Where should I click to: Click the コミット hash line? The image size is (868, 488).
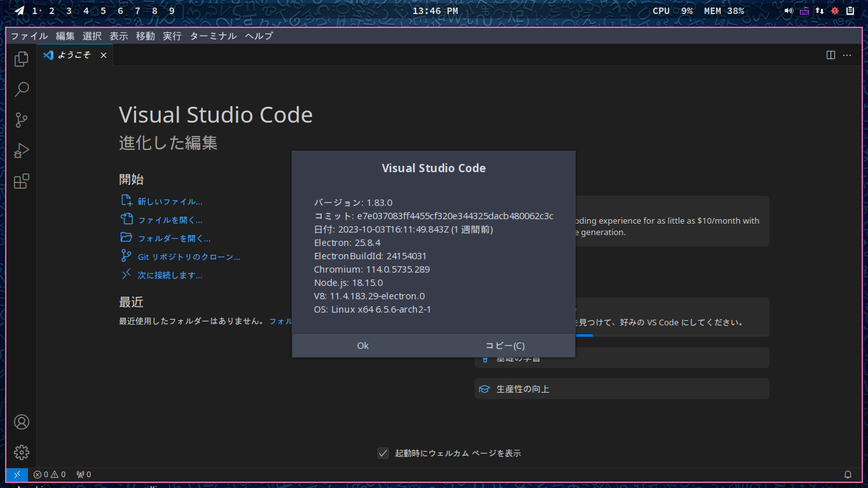point(433,216)
